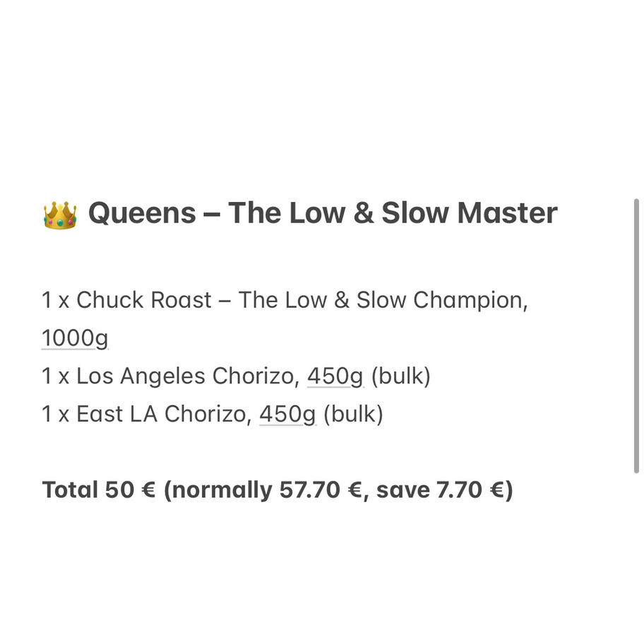Image resolution: width=644 pixels, height=644 pixels.
Task: Click the underlined 1000g weight link
Action: 75,338
